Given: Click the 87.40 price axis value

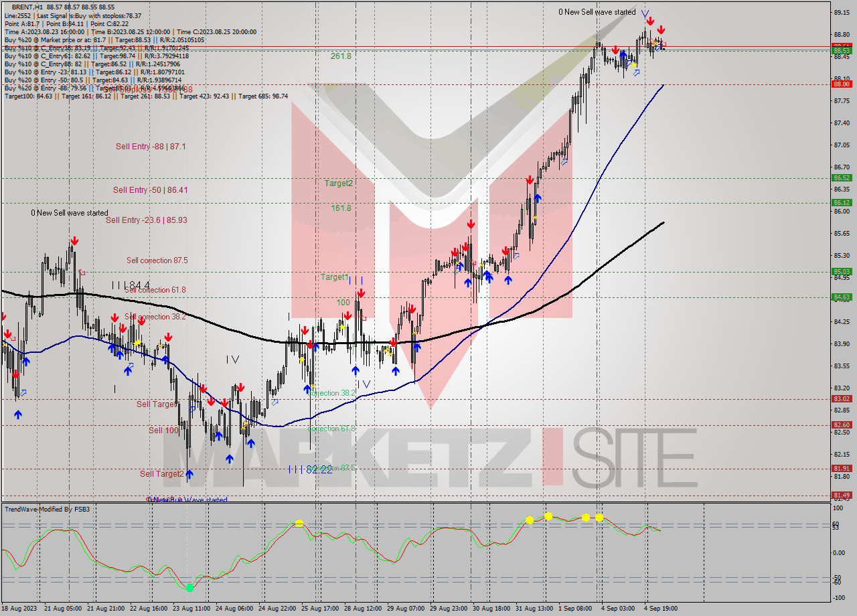Looking at the screenshot, I should pyautogui.click(x=842, y=123).
